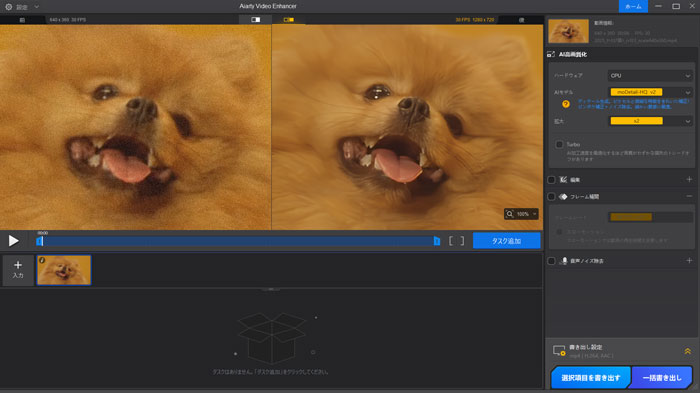700x393 pixels.
Task: Click the Frame Interpolation diamond icon
Action: pos(563,196)
